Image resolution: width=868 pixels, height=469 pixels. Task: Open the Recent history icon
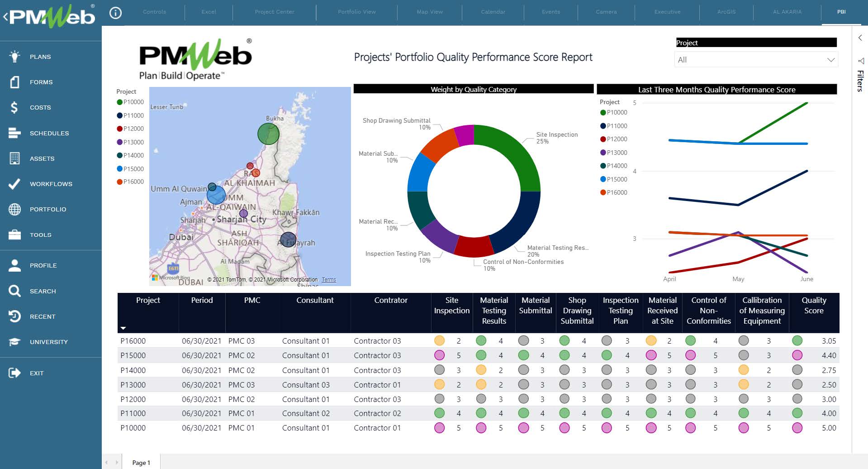[x=14, y=316]
